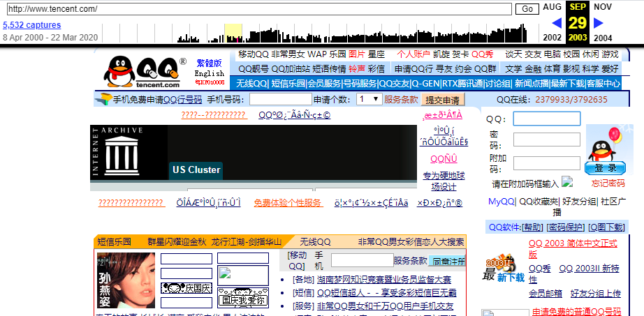The image size is (644, 316).
Task: Click the 国庆我爱你 emoticon banner
Action: click(243, 296)
